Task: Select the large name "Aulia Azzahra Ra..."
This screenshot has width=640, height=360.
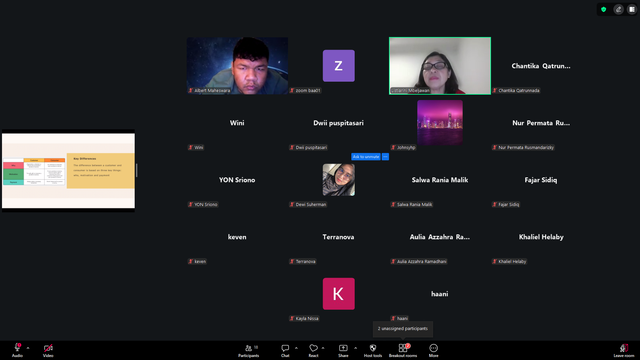Action: [440, 237]
